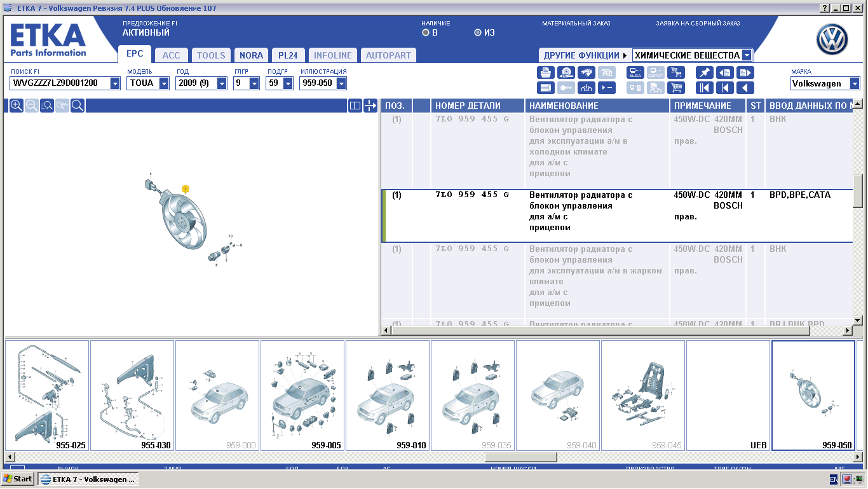
Task: Expand the ДРУГИЕ ФУНКЦИИ menu
Action: point(585,55)
